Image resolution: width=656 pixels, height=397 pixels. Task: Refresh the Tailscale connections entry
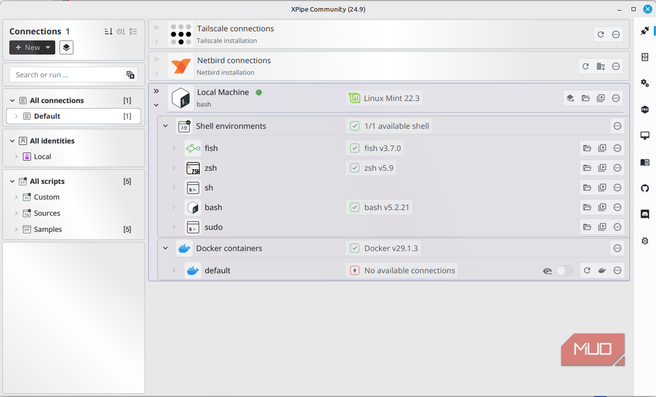point(600,34)
